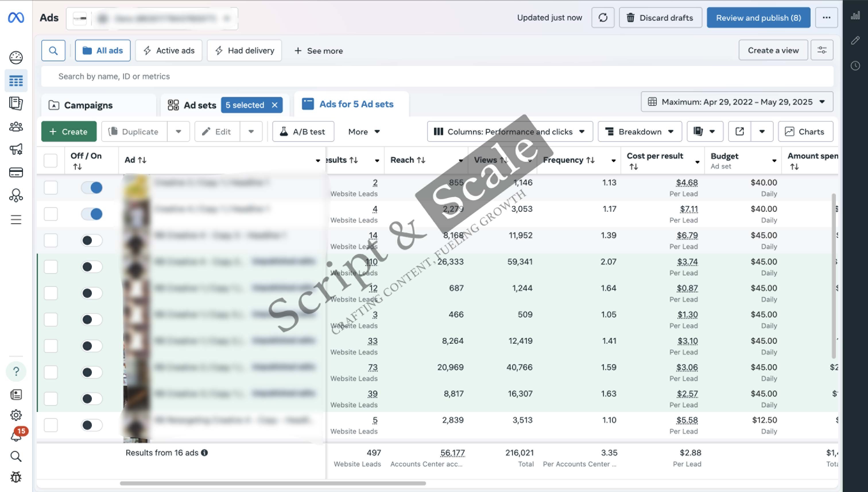Toggle off the second ad's switch
Viewport: 868px width, 492px height.
[92, 214]
